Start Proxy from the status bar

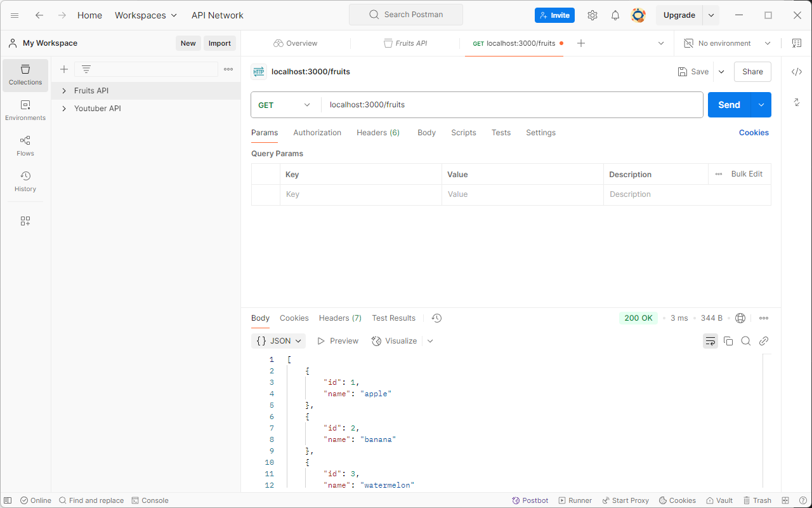click(625, 500)
